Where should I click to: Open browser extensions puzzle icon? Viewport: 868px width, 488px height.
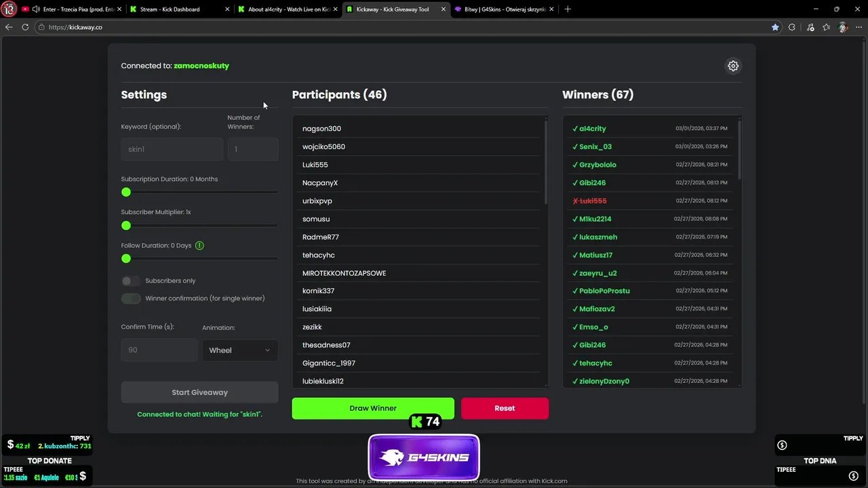[x=792, y=27]
